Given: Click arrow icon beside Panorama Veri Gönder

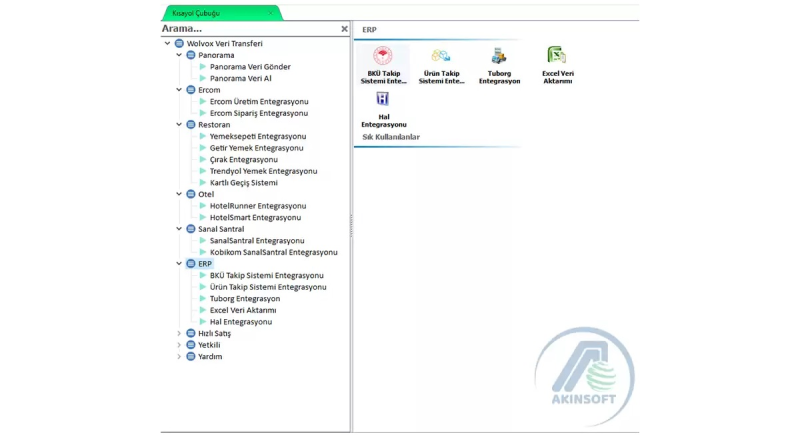Looking at the screenshot, I should tap(203, 67).
